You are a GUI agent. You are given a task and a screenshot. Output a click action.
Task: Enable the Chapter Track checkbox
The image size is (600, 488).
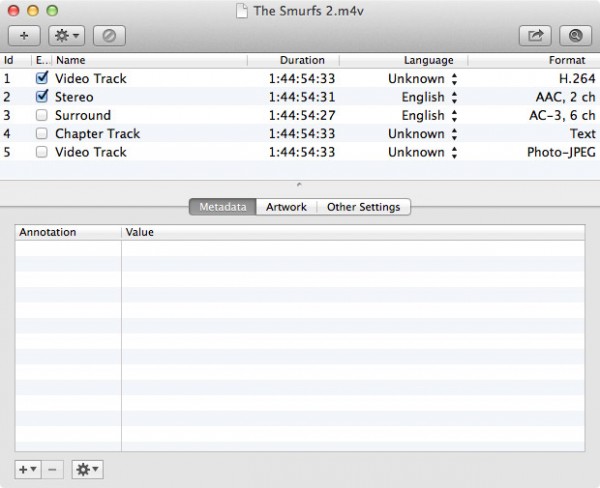(x=41, y=134)
